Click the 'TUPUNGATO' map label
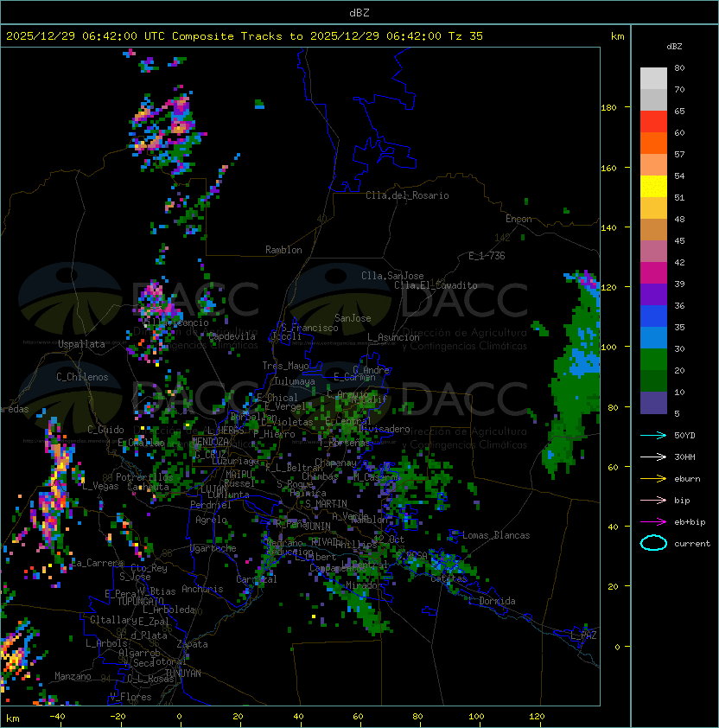The width and height of the screenshot is (719, 728). click(140, 601)
